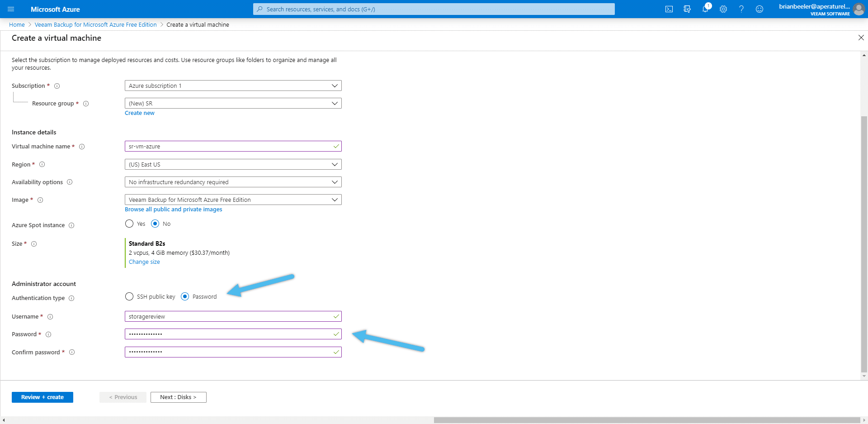This screenshot has height=424, width=868.
Task: Open the account avatar menu
Action: pyautogui.click(x=859, y=9)
